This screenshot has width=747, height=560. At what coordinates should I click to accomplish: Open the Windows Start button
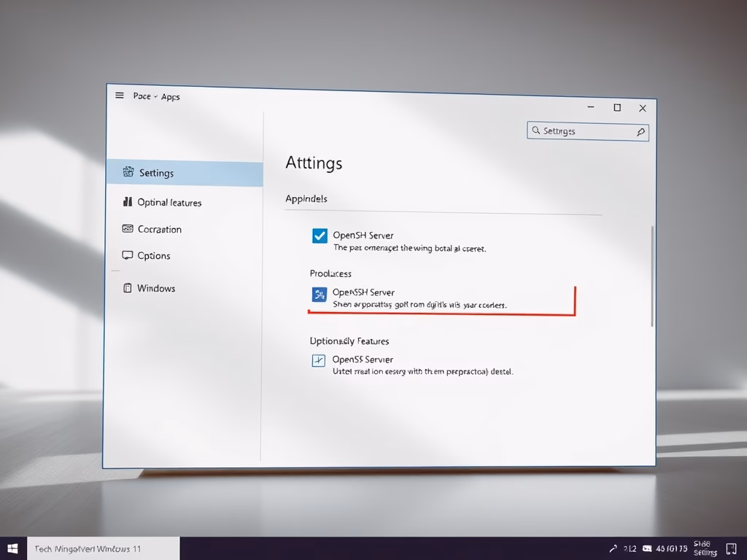13,548
